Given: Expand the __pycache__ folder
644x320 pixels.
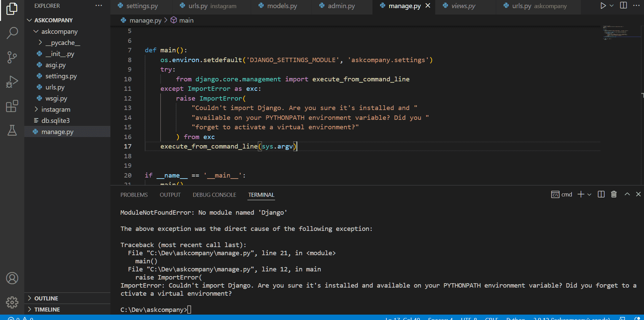Looking at the screenshot, I should coord(63,43).
